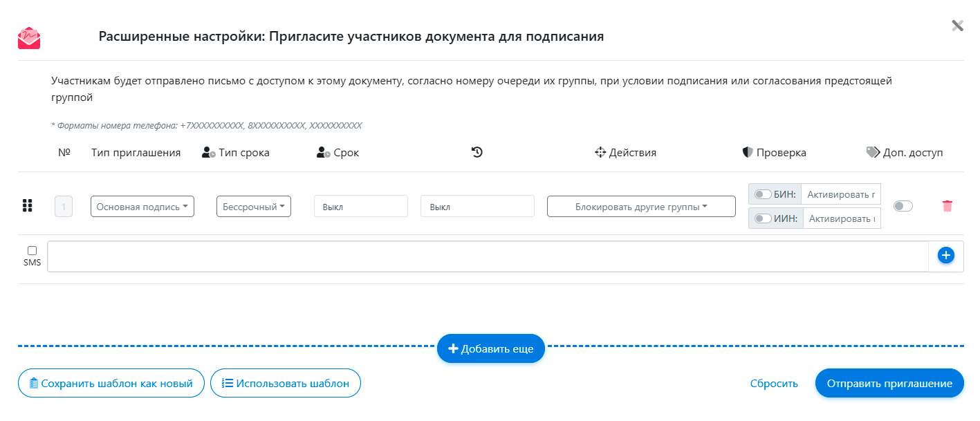Click the shield icon next to Проверка
The image size is (980, 421).
tap(747, 152)
